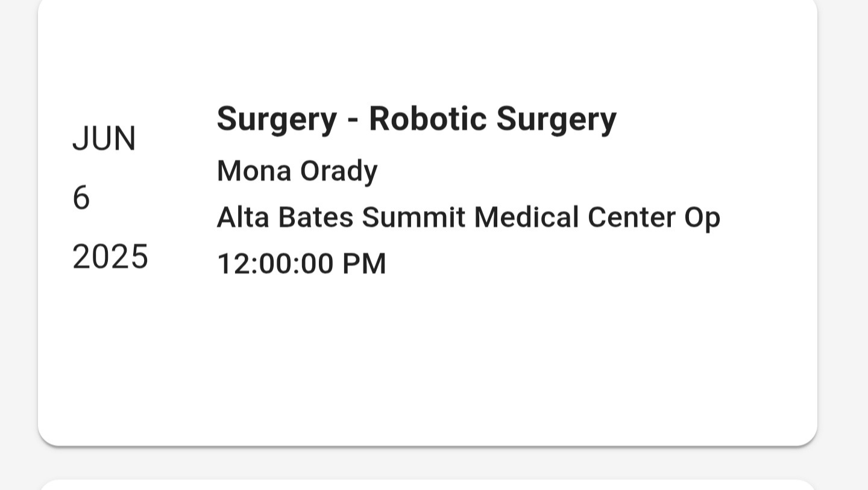Click the PM suffix of the time

(x=364, y=264)
